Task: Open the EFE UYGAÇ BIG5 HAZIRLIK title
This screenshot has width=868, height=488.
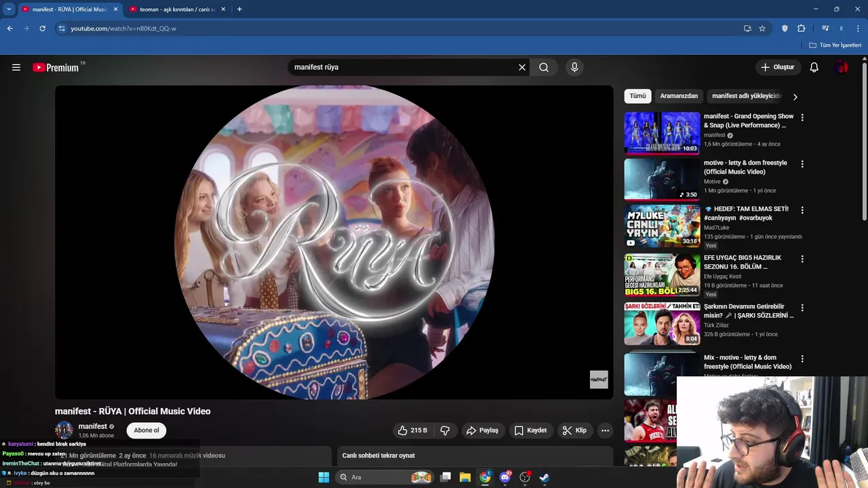Action: (x=743, y=262)
